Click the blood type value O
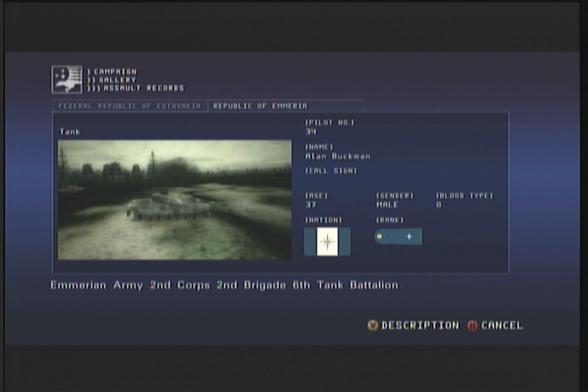Screen dimensions: 588x392 439,205
